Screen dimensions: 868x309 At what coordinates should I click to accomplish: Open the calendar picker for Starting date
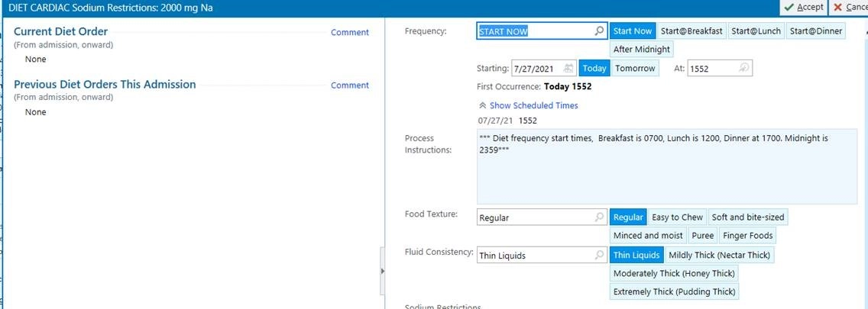click(568, 69)
